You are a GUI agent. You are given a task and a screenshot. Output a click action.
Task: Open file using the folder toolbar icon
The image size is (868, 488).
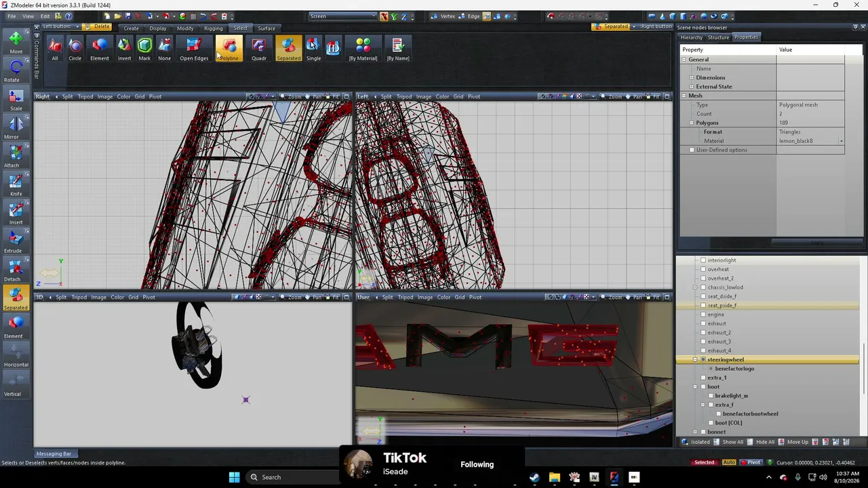117,16
